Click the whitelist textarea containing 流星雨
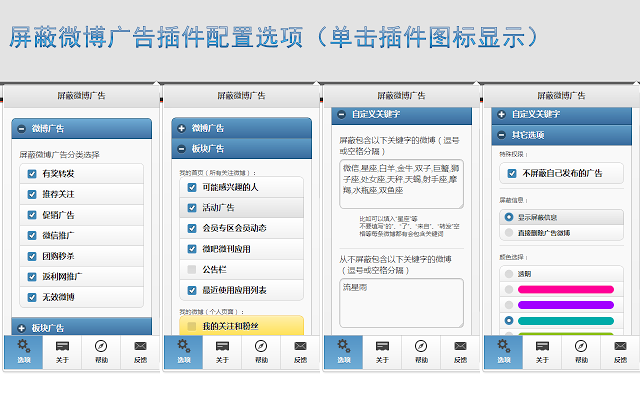The width and height of the screenshot is (640, 400). coord(402,303)
